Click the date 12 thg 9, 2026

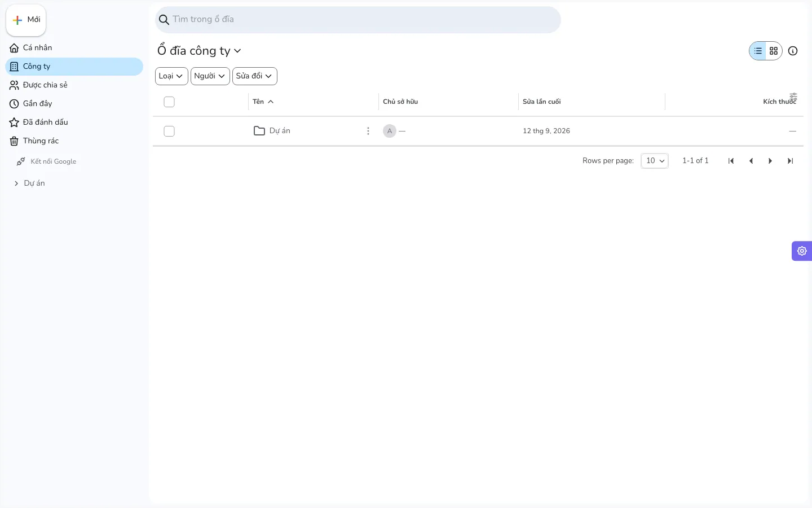click(x=546, y=131)
